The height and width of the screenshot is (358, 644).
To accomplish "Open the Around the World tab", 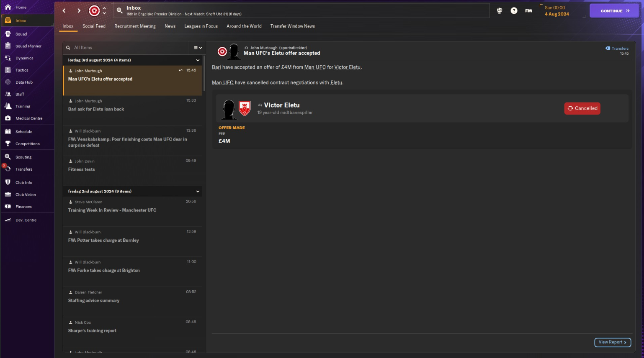I will coord(244,26).
